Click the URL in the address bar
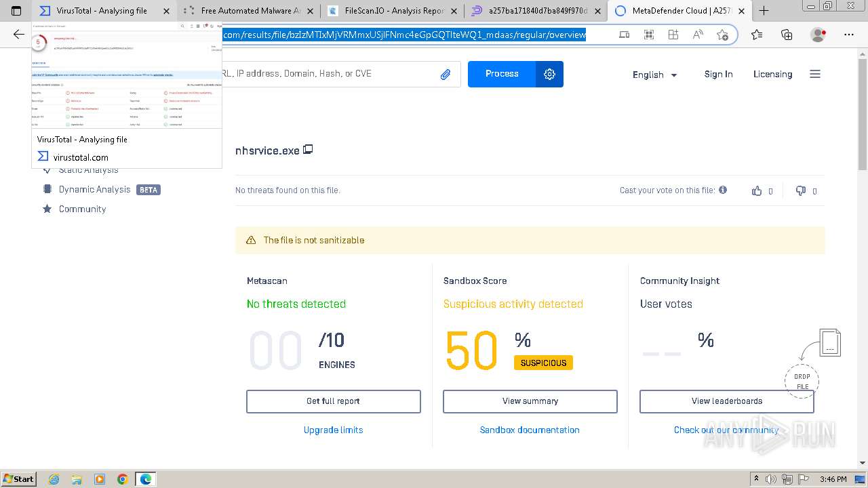This screenshot has height=488, width=868. coord(405,35)
